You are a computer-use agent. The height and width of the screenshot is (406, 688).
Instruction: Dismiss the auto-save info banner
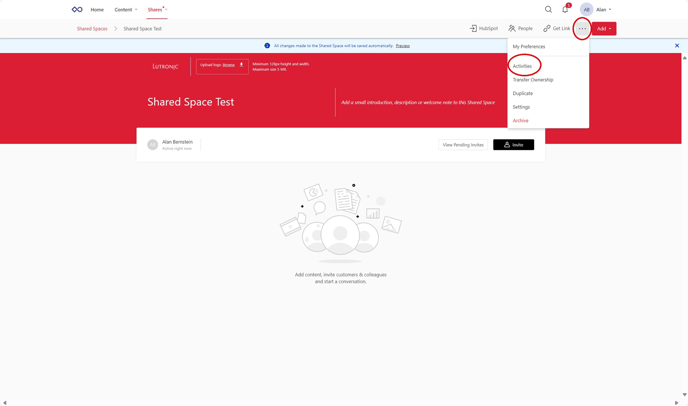point(677,46)
